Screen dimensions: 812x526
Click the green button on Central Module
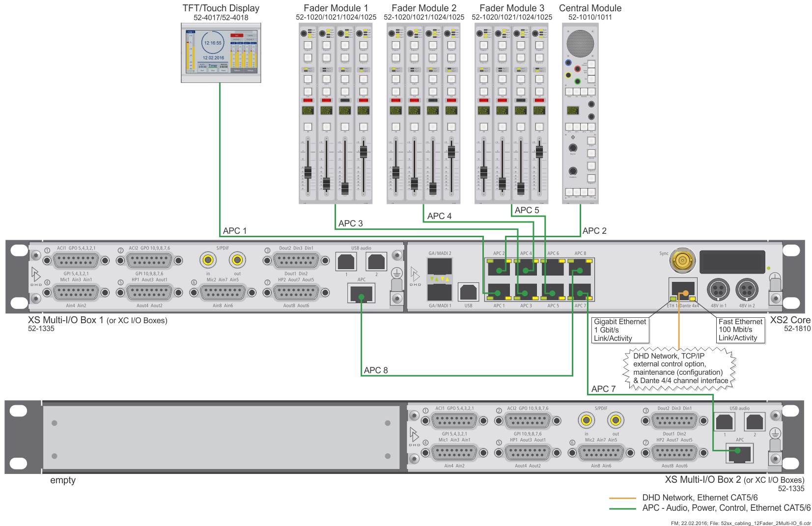578,81
